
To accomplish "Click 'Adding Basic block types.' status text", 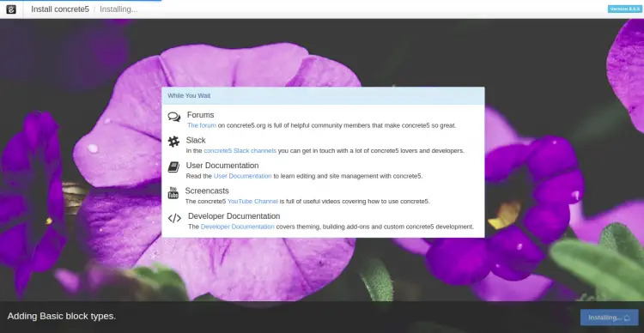I will (x=62, y=316).
